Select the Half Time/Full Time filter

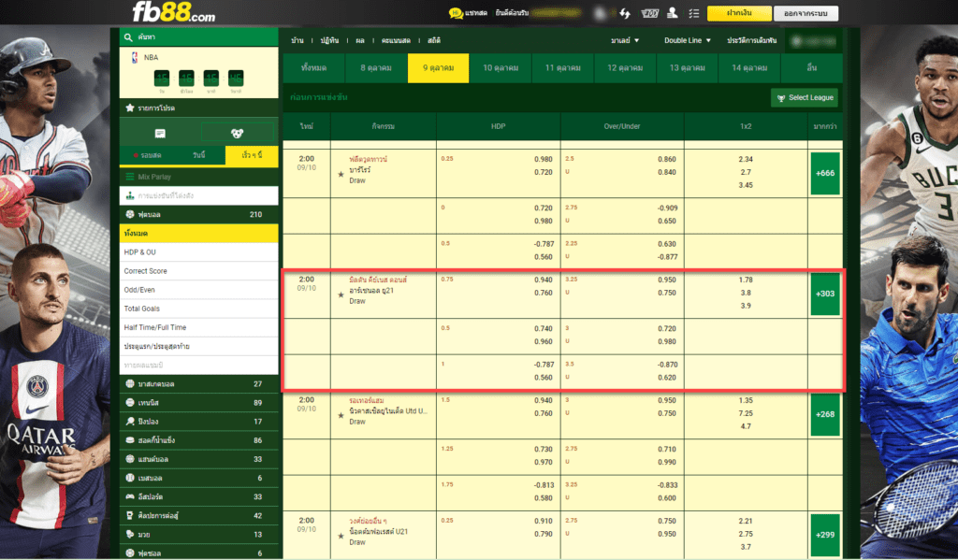(198, 328)
